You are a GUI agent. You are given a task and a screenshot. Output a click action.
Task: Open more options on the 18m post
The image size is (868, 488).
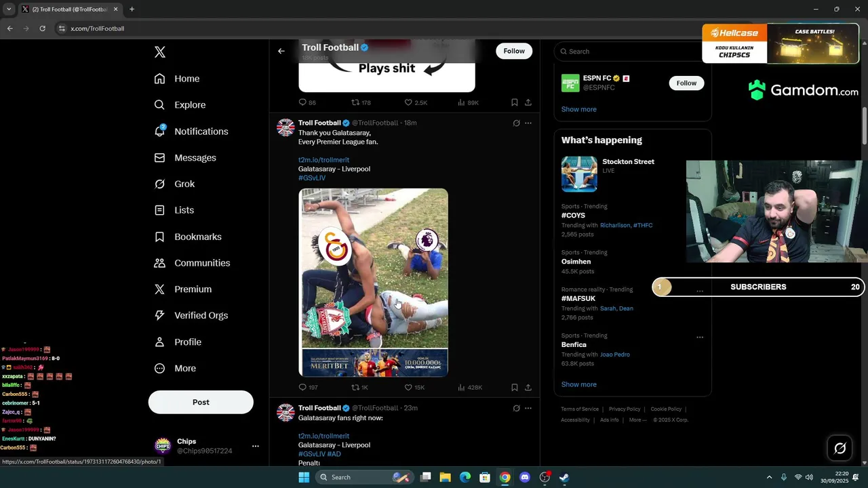(528, 123)
